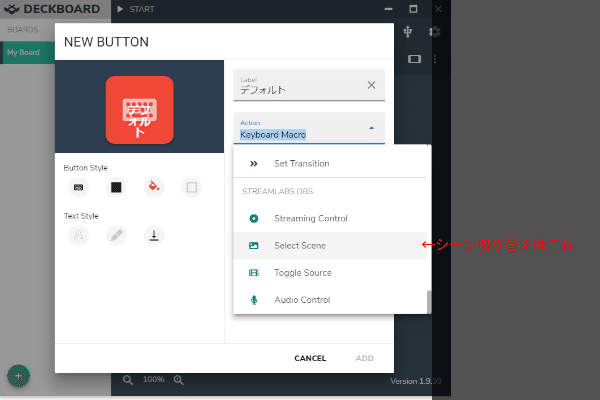Click the Set Transition double-arrow icon
600x400 pixels.
coord(253,164)
